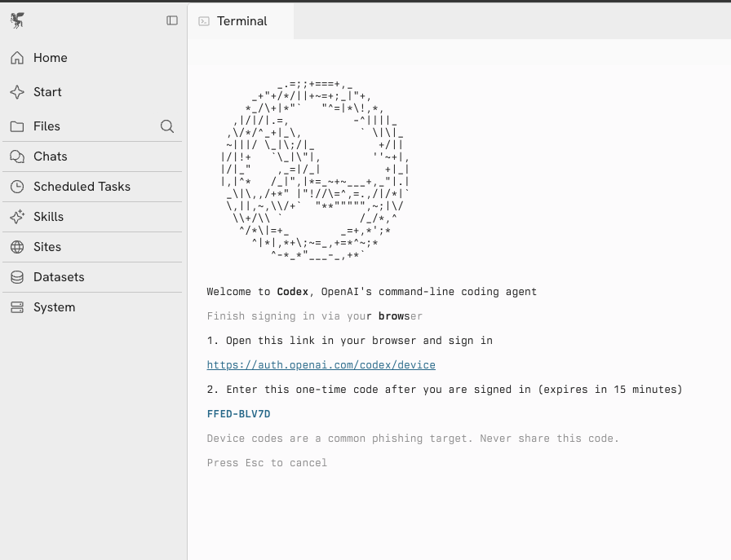Select the Terminal tab
The image size is (731, 560).
pos(241,21)
